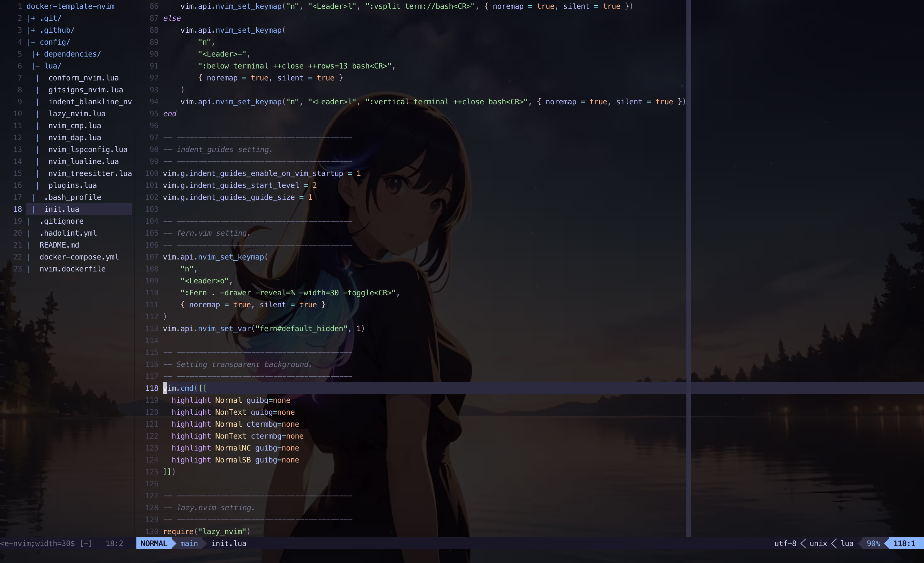Open gitsigns_nvim.lua in the file tree
Screen dimensions: 924x563
pos(85,90)
